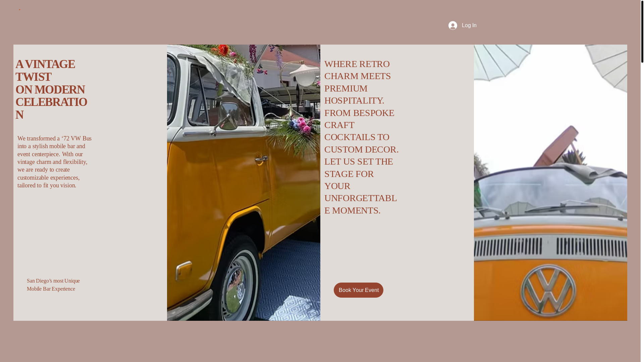Click the page's vertical scrollbar thumb
This screenshot has width=644, height=362.
tap(642, 31)
